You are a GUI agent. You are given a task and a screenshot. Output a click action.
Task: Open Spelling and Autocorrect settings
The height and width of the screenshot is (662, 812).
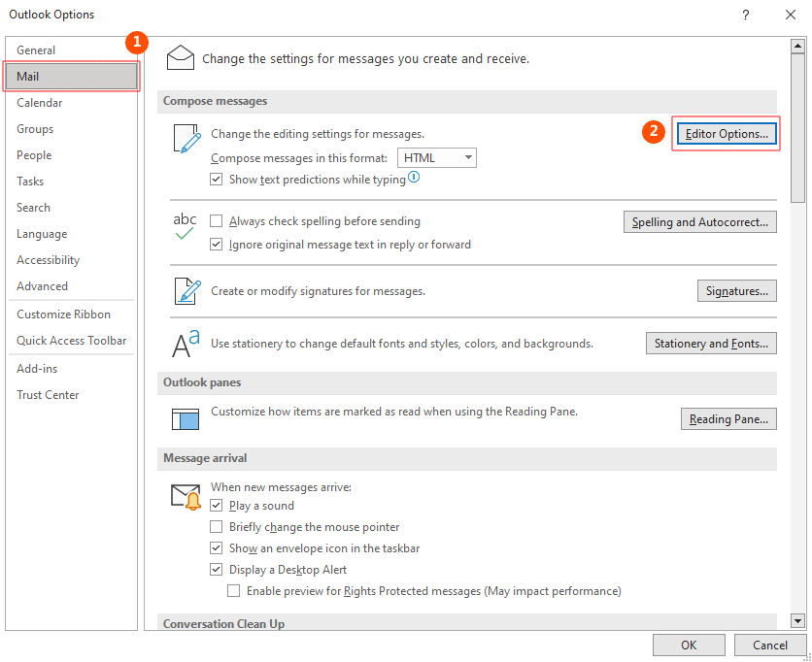pyautogui.click(x=699, y=222)
